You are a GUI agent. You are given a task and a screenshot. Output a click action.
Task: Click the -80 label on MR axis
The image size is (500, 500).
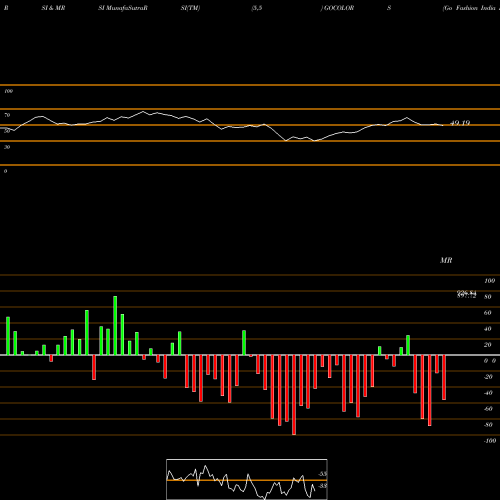[x=488, y=425]
